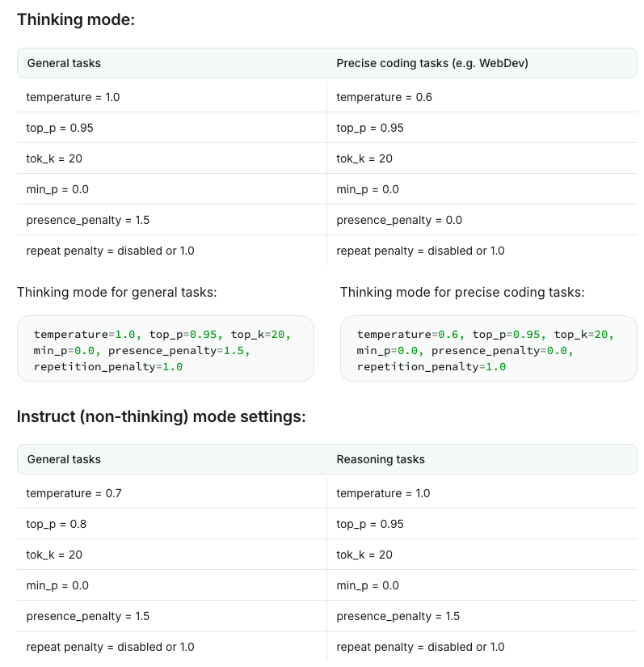Click the "temperature = 0.6" table cell
The width and height of the screenshot is (644, 667).
[x=384, y=97]
